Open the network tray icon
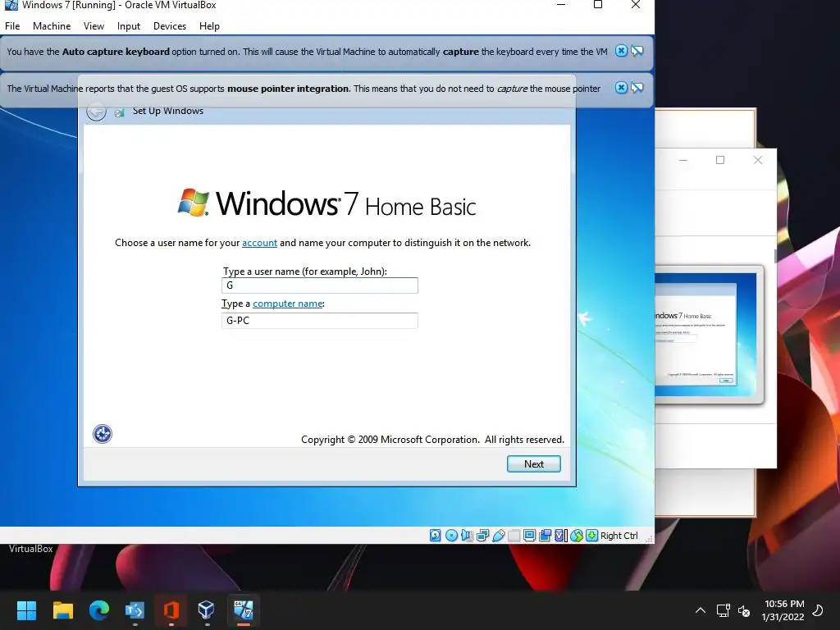This screenshot has width=840, height=630. (724, 610)
